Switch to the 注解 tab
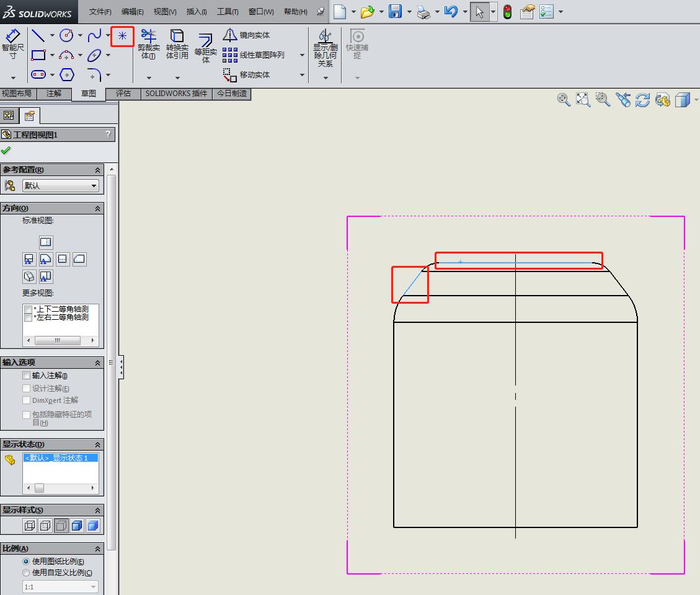 point(54,94)
